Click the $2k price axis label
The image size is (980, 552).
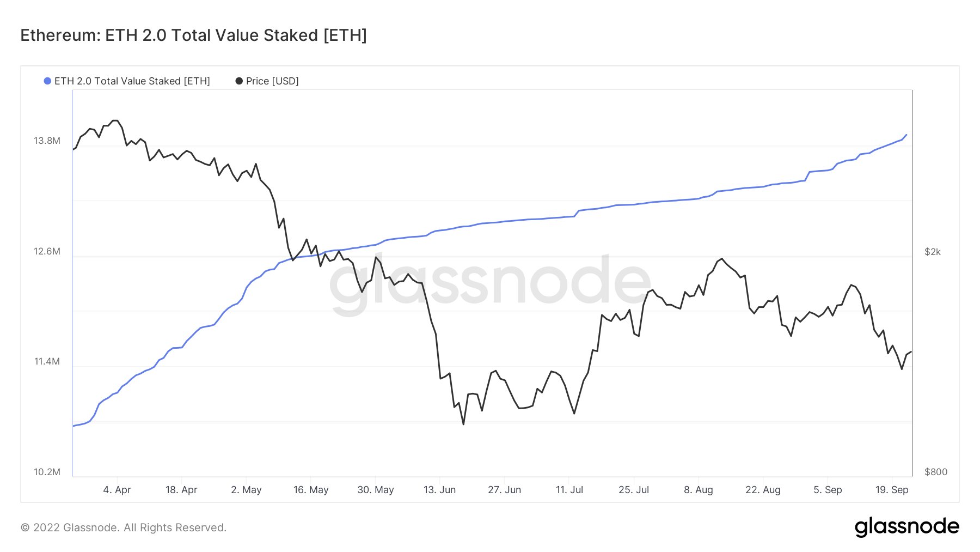(x=933, y=252)
